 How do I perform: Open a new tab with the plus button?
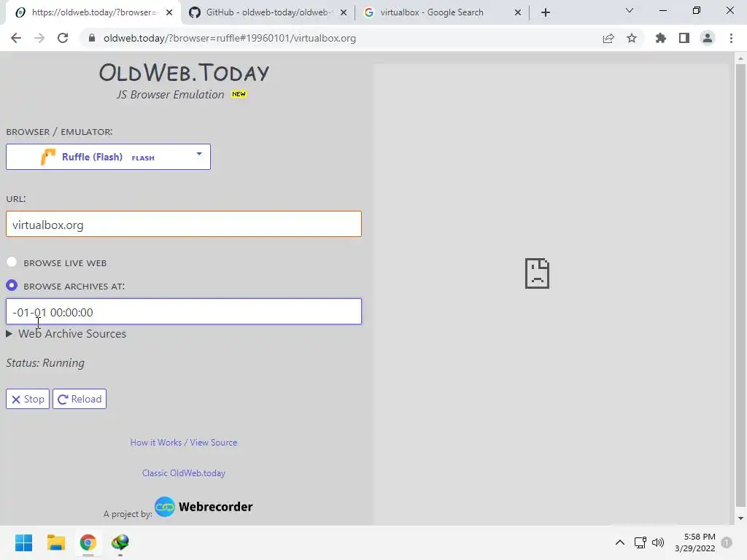546,12
